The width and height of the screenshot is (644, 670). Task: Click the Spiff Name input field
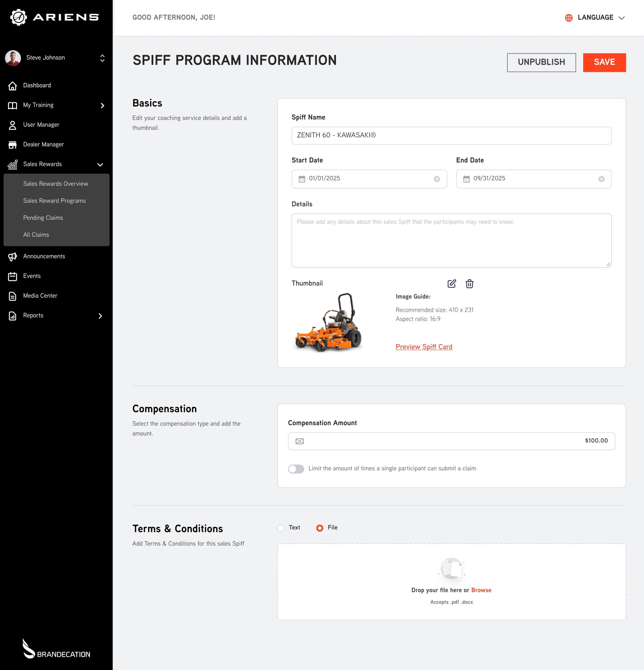451,136
